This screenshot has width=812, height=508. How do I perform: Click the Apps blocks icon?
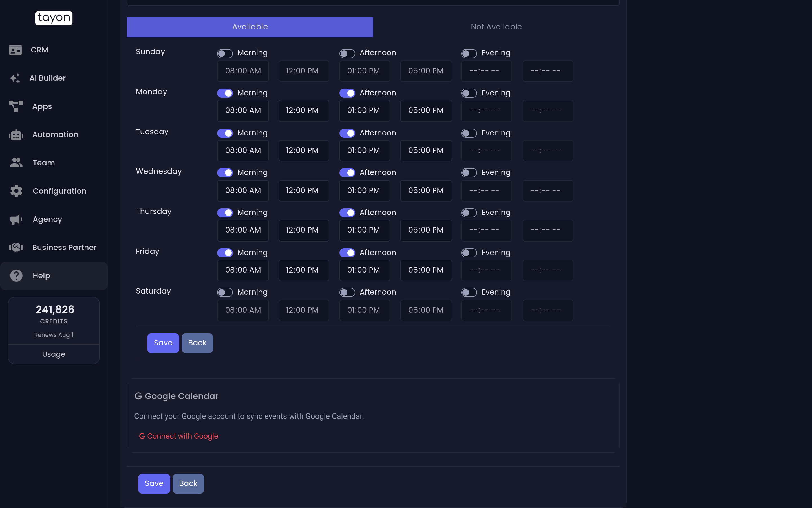(16, 106)
